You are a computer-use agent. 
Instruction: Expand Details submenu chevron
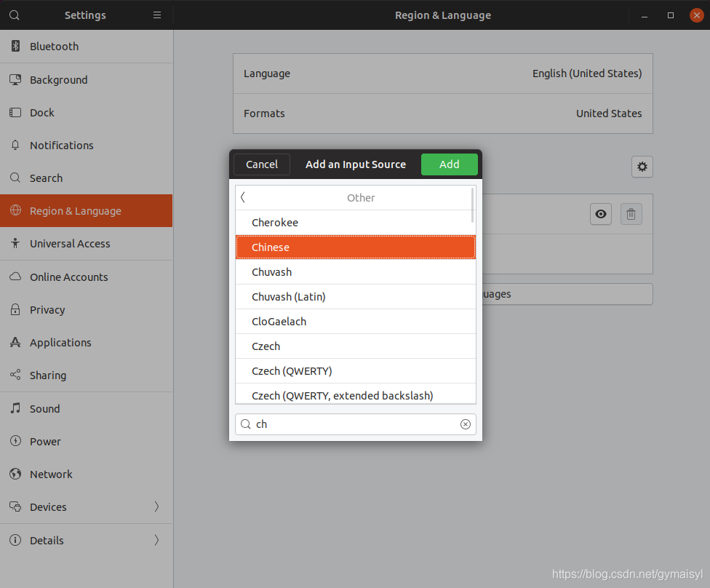[x=156, y=540]
